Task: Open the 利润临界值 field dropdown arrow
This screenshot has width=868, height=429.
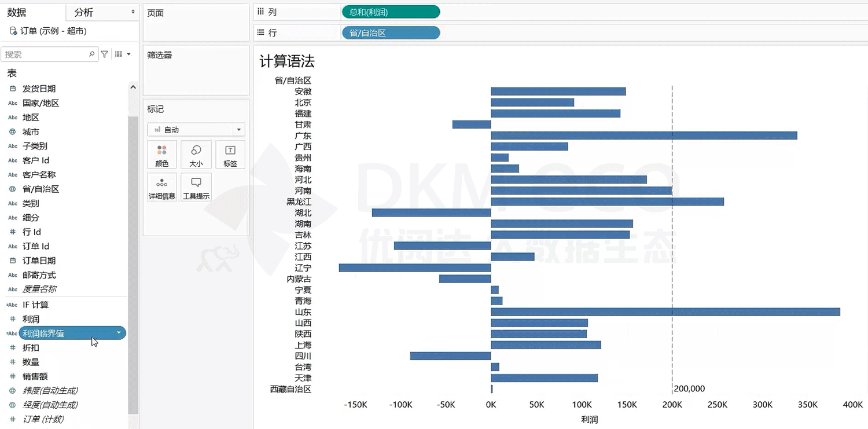Action: click(119, 333)
